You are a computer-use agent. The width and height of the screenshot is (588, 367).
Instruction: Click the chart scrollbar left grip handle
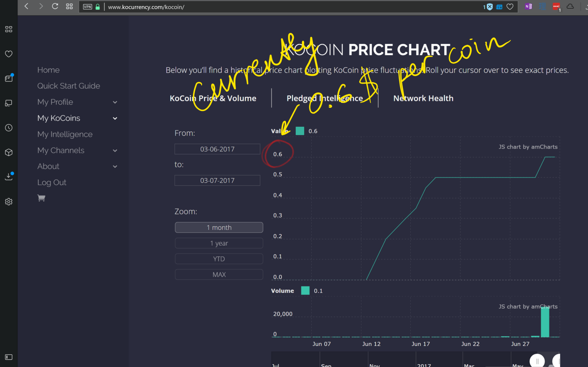coord(537,361)
